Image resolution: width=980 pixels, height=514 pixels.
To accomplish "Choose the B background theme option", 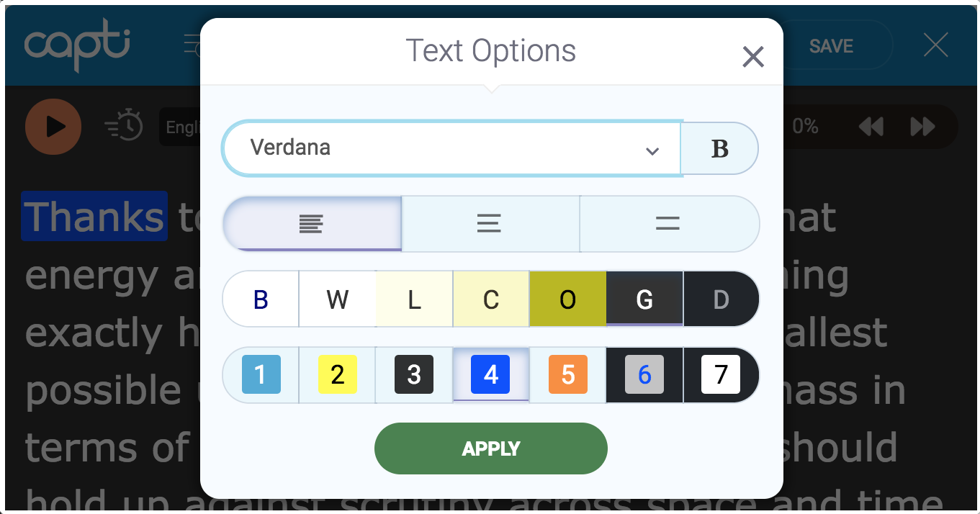I will pos(261,299).
